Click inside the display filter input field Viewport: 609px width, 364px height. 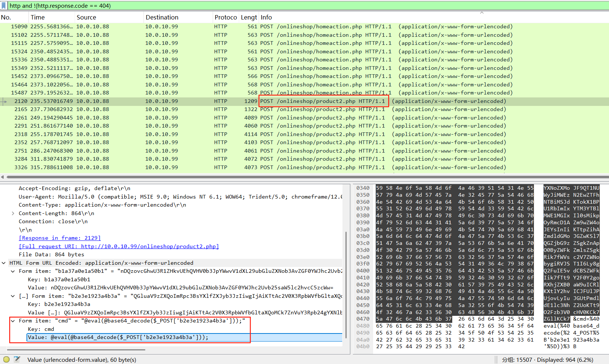click(x=308, y=6)
